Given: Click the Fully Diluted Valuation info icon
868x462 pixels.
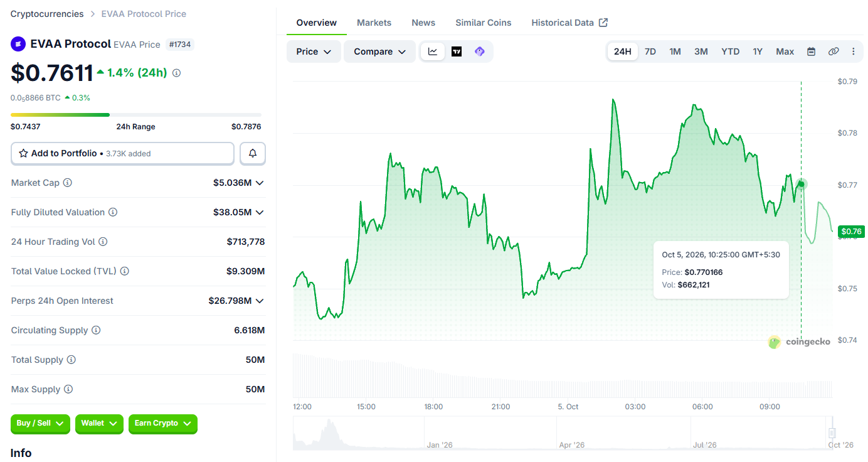Looking at the screenshot, I should click(x=113, y=212).
